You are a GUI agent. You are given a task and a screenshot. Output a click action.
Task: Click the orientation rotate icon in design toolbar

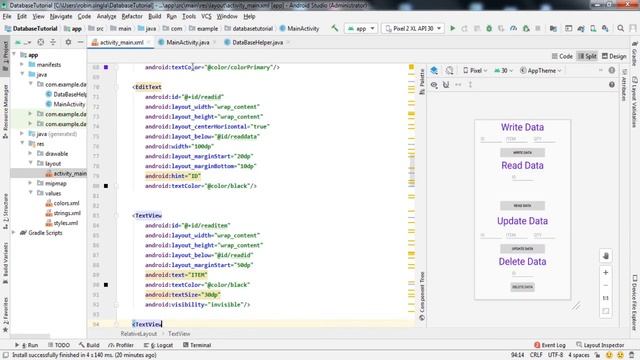tap(449, 70)
